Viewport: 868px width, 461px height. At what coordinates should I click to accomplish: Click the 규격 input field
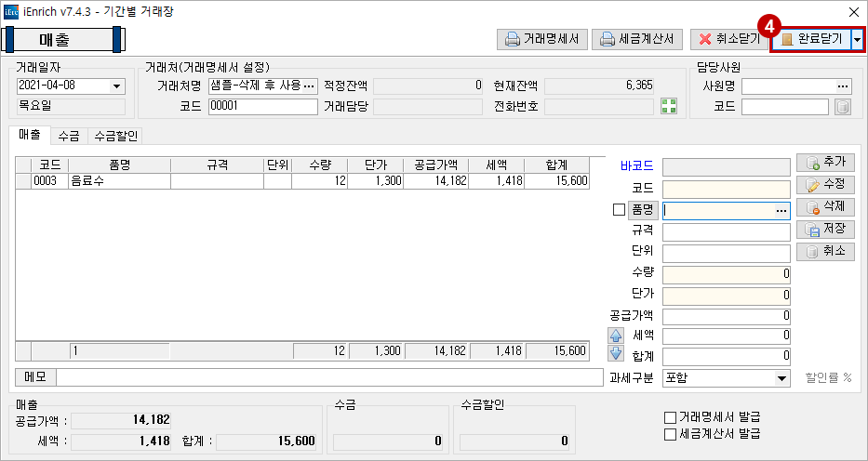(x=727, y=232)
